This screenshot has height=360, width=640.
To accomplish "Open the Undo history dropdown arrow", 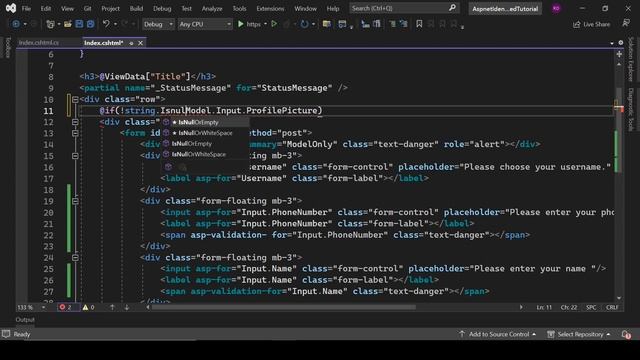I will (116, 24).
